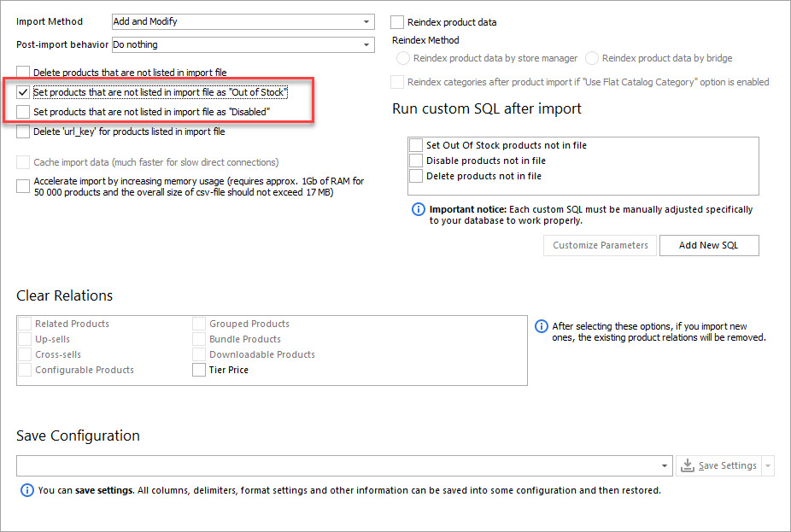Check Set Out Of Stock products not in file
This screenshot has height=532, width=791.
coord(416,145)
